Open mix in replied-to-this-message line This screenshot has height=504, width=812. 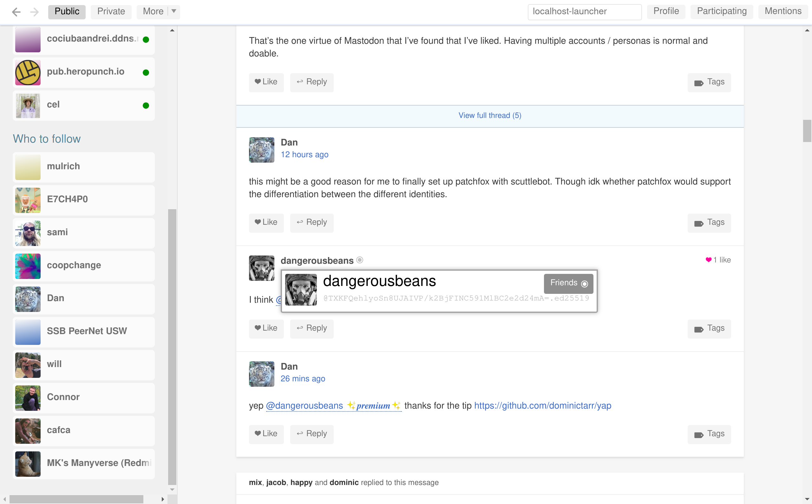[x=255, y=483]
